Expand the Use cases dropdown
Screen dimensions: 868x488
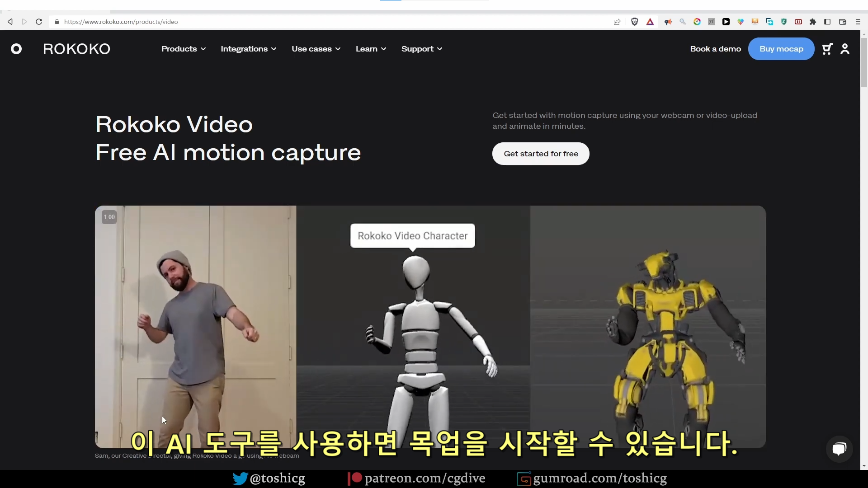pos(316,49)
